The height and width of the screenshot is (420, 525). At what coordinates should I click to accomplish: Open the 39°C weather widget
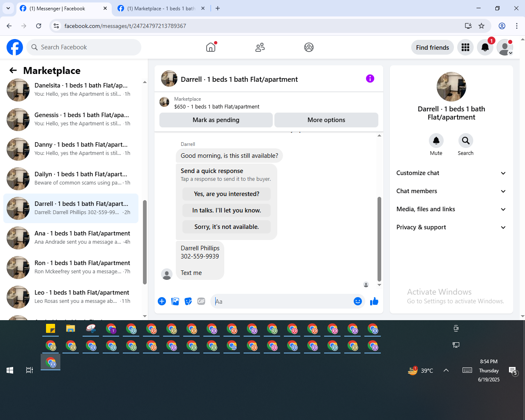(421, 370)
